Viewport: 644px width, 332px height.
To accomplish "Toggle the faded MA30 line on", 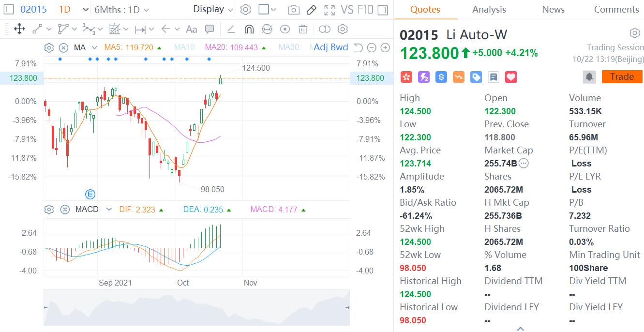I will click(x=289, y=47).
